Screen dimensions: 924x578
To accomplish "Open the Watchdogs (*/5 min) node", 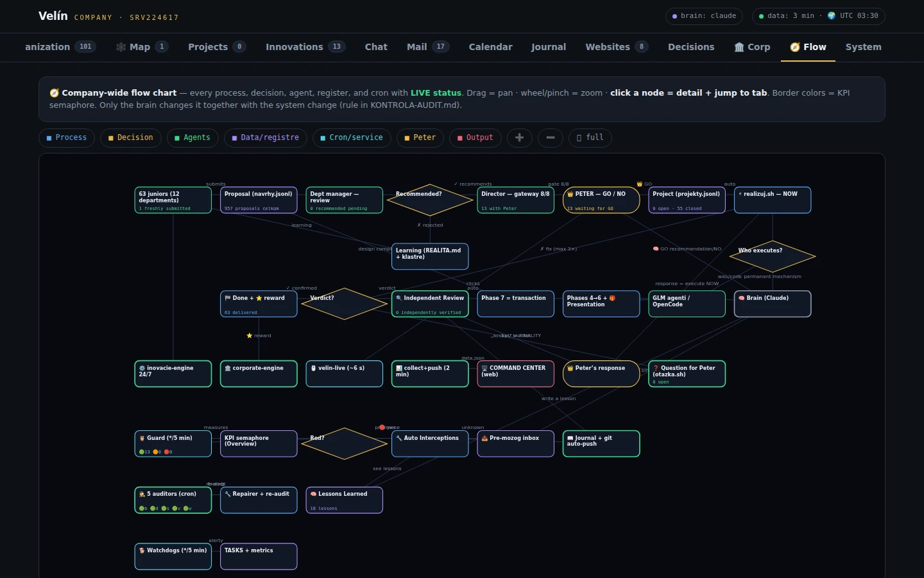I will pyautogui.click(x=173, y=556).
